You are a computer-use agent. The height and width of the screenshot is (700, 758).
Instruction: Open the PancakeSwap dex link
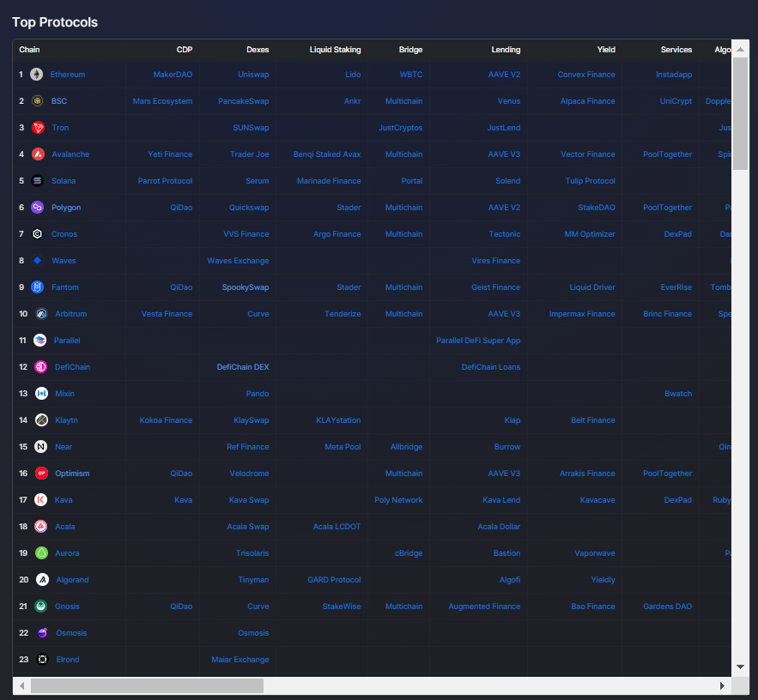[243, 101]
